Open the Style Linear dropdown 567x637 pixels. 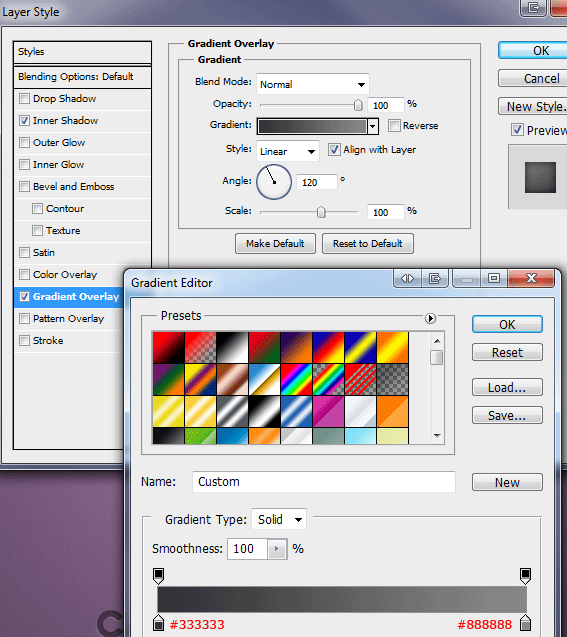coord(288,151)
